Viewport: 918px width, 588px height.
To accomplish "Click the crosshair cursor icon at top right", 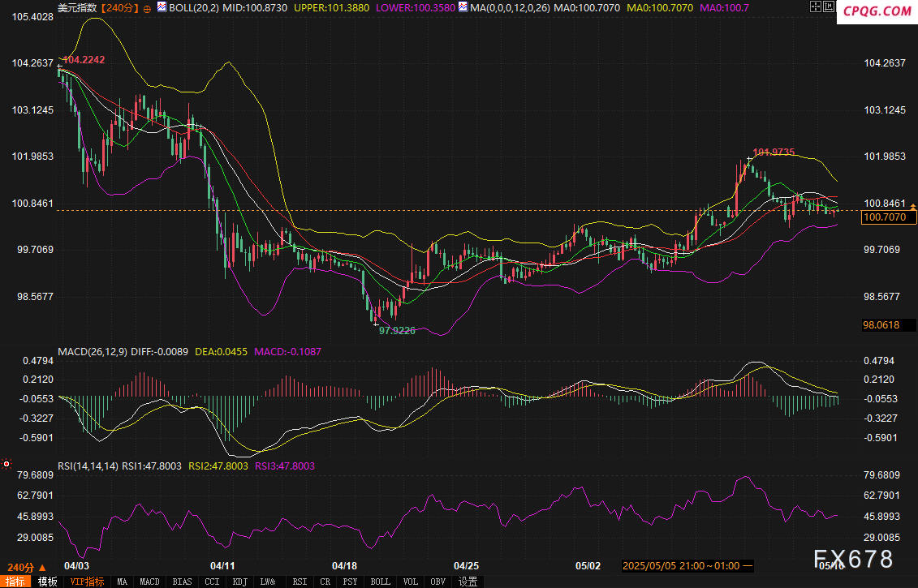I will [816, 7].
